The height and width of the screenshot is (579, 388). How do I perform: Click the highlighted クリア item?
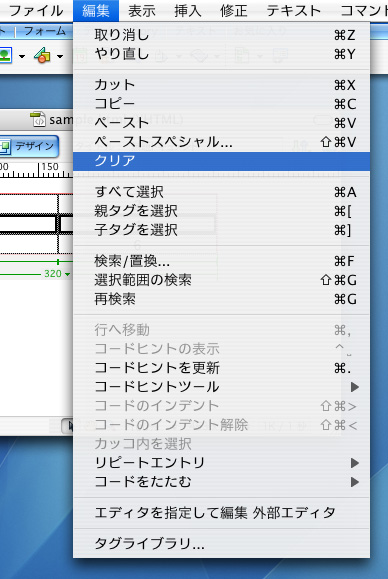point(222,161)
